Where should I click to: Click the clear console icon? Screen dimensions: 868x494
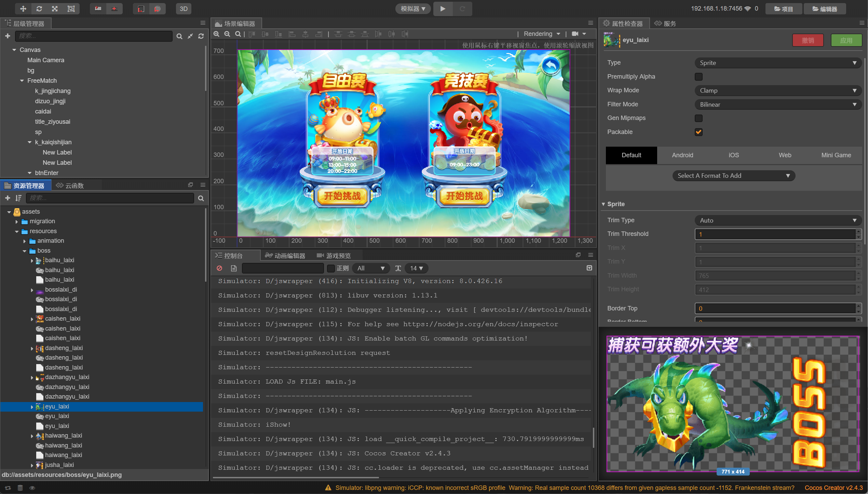coord(219,268)
